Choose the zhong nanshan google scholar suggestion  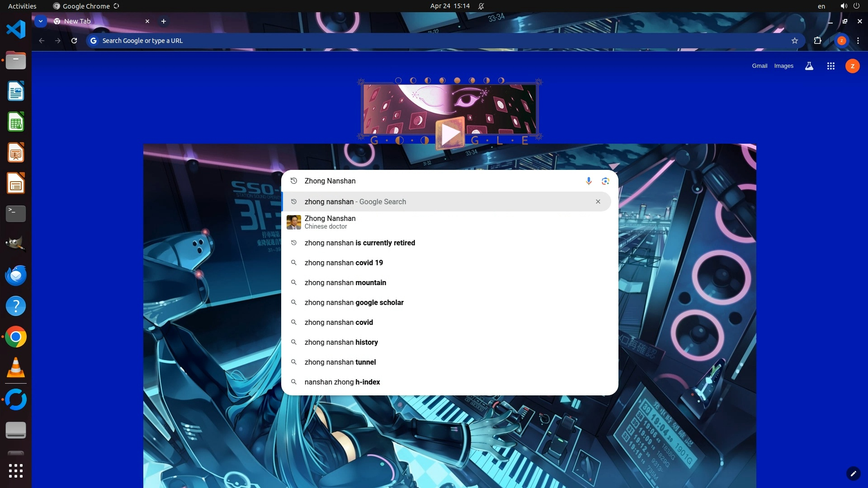354,302
